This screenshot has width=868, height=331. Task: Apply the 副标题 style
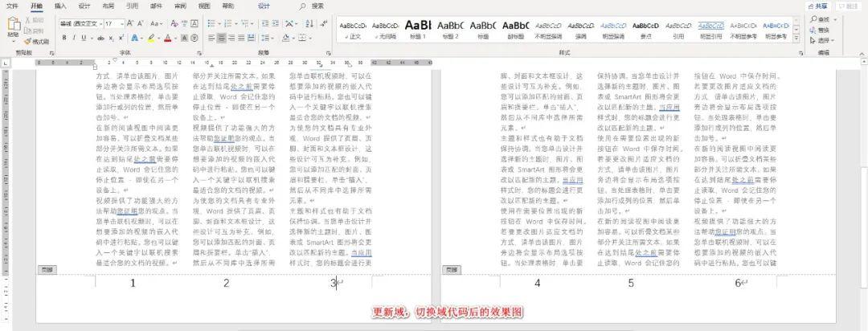tap(516, 30)
